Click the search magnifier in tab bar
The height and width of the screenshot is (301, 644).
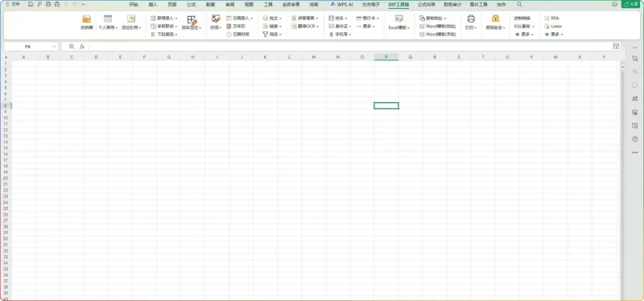519,4
